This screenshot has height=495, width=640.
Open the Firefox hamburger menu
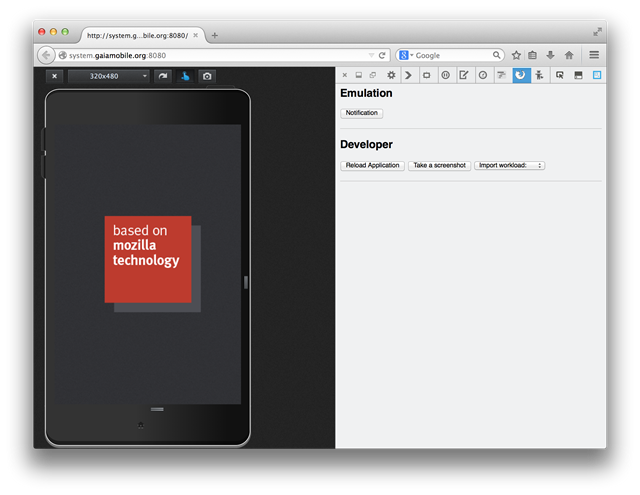pyautogui.click(x=594, y=55)
